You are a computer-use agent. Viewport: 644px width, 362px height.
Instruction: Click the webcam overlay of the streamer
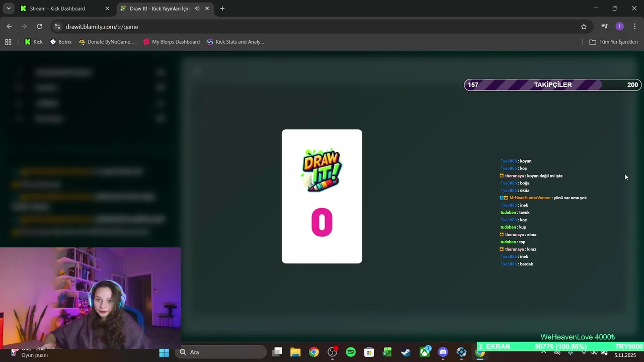(x=90, y=298)
